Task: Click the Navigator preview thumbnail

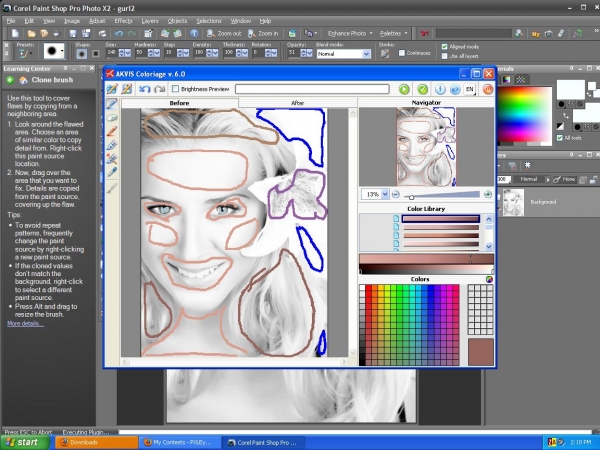Action: [426, 147]
